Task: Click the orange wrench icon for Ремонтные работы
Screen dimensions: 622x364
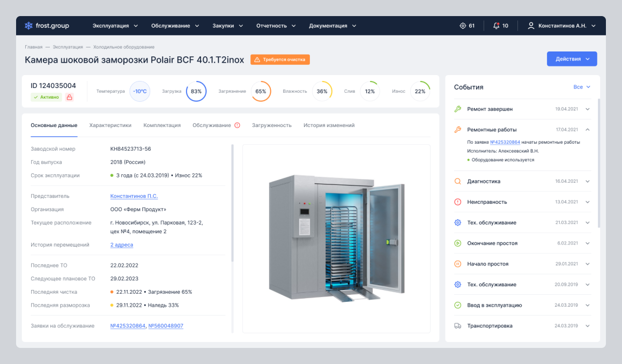Action: (458, 130)
